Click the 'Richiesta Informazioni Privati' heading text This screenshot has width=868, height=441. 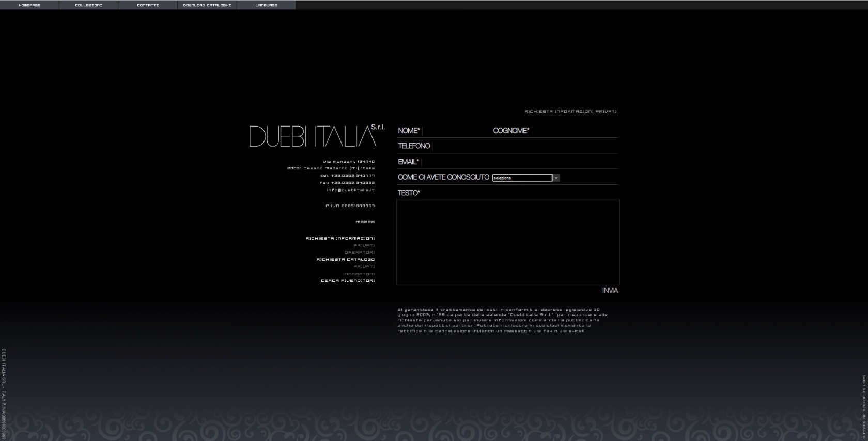[570, 112]
